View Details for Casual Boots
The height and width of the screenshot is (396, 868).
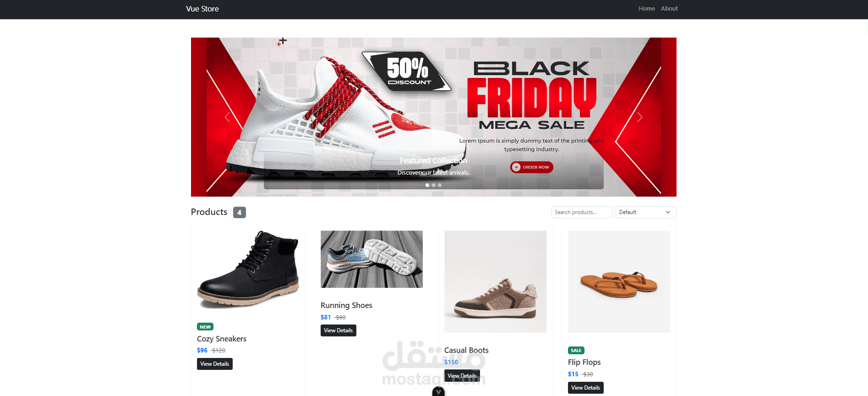[462, 376]
